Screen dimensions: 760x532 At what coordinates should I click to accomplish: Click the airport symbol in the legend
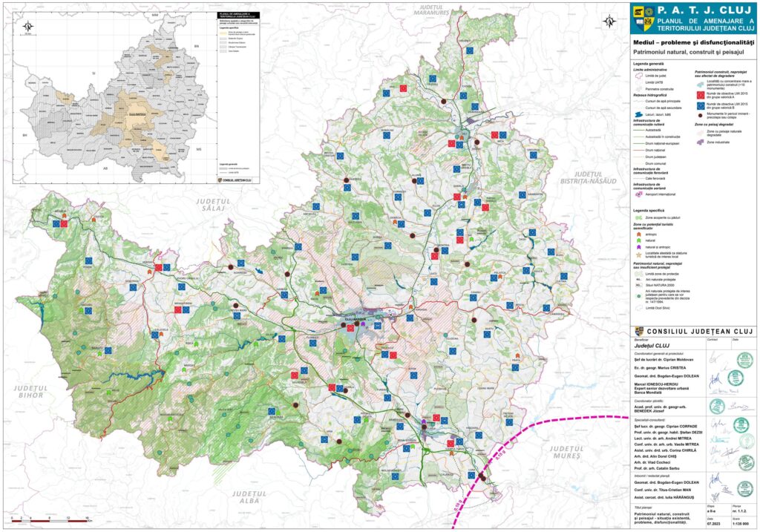tap(638, 194)
